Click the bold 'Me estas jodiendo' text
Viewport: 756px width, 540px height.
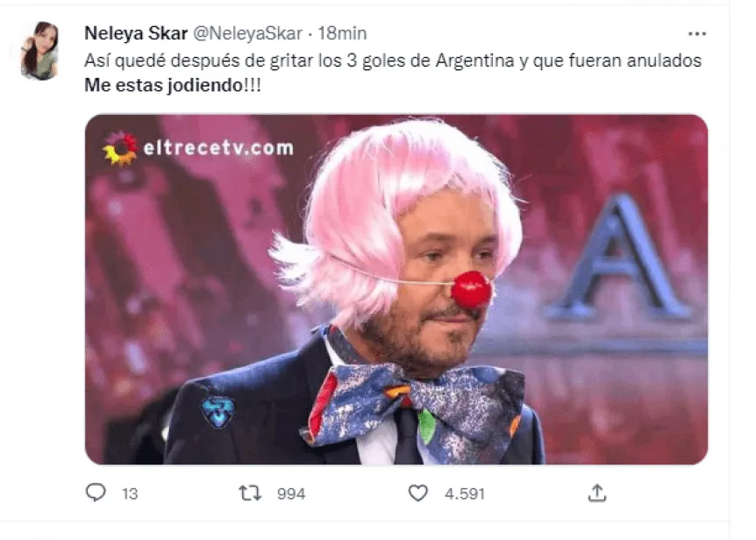[164, 85]
